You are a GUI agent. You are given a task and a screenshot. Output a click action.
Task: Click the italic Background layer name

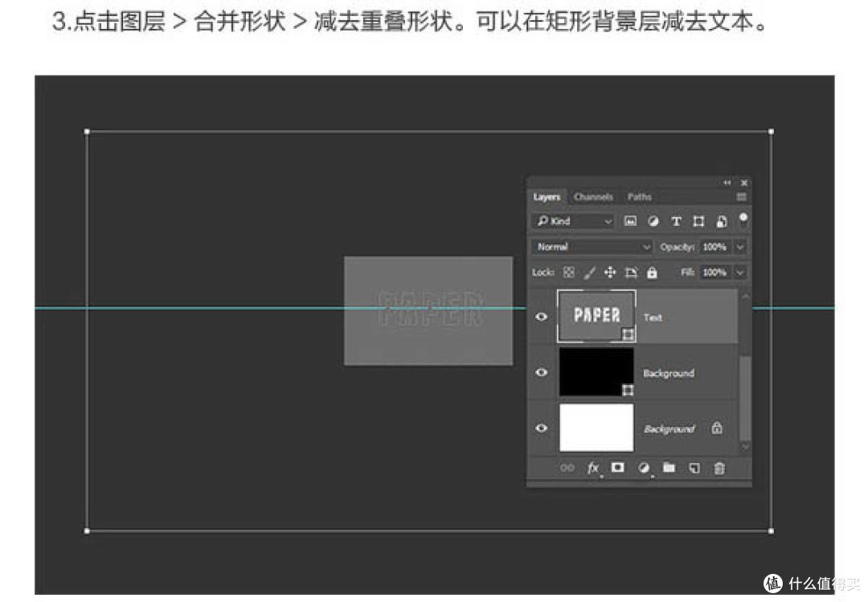(x=669, y=429)
